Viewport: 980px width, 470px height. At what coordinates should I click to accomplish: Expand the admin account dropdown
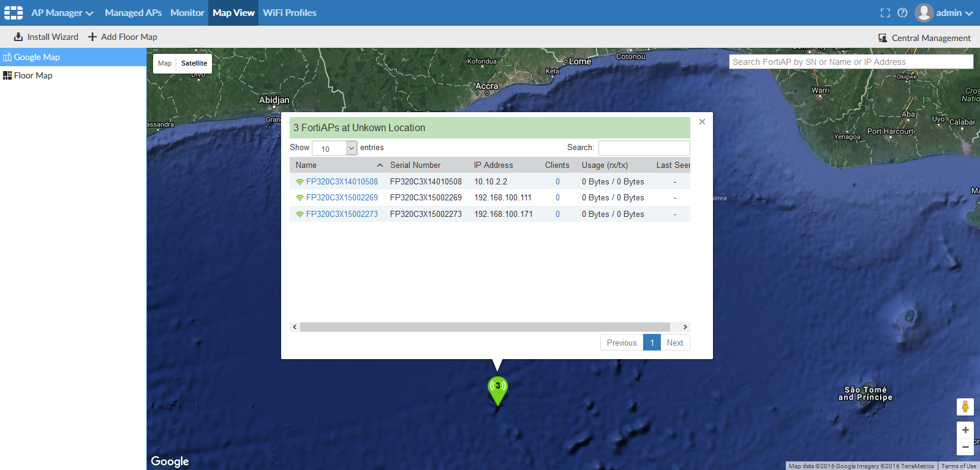click(954, 13)
